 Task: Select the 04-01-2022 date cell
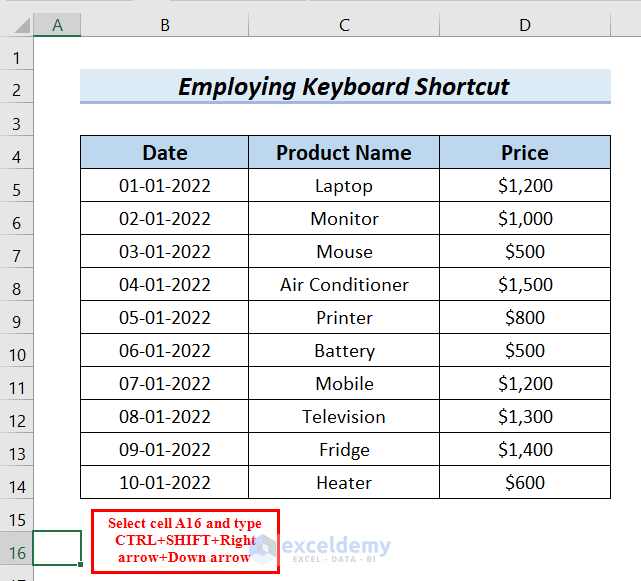coord(164,285)
